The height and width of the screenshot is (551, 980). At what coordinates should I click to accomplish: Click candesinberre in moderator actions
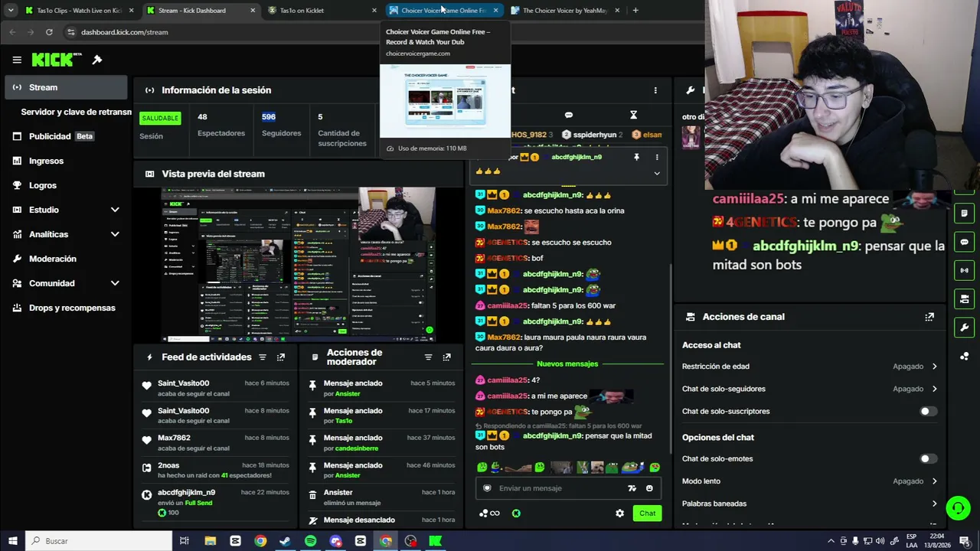tap(357, 448)
